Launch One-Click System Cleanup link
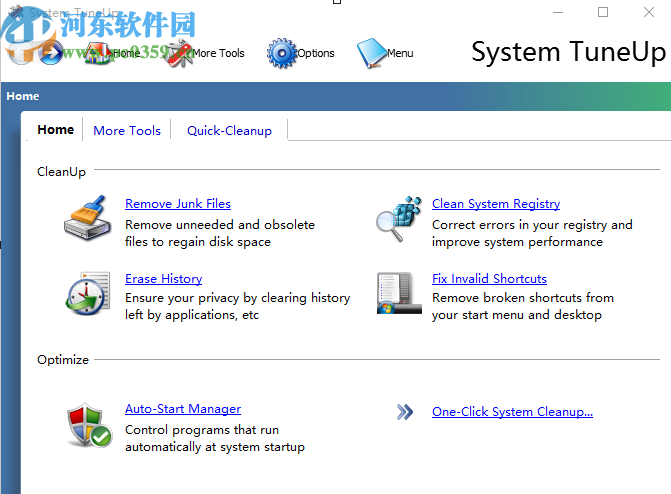The width and height of the screenshot is (671, 494). point(512,412)
